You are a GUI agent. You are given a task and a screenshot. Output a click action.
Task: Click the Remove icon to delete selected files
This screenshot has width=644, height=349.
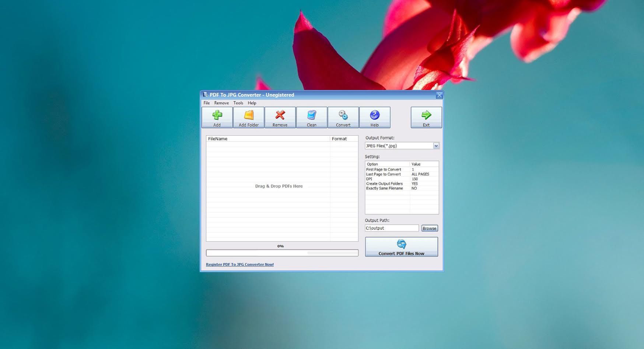(280, 117)
